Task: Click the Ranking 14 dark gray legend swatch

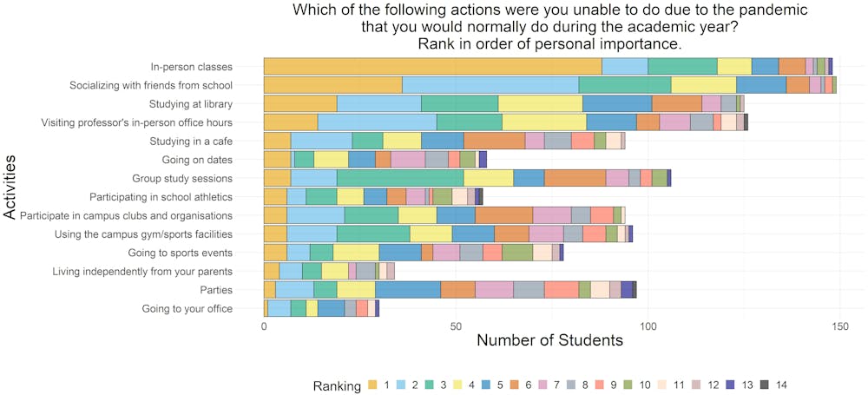Action: click(x=765, y=385)
